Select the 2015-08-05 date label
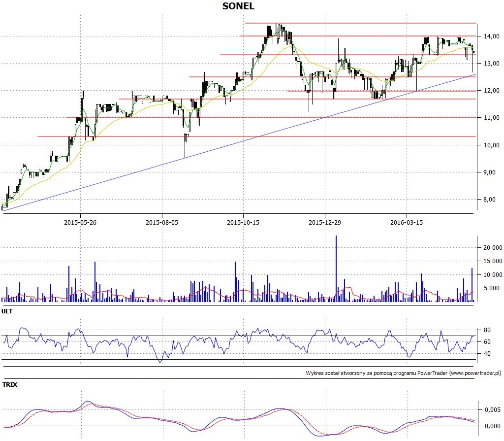Screen dimensions: 504x441 pos(161,222)
